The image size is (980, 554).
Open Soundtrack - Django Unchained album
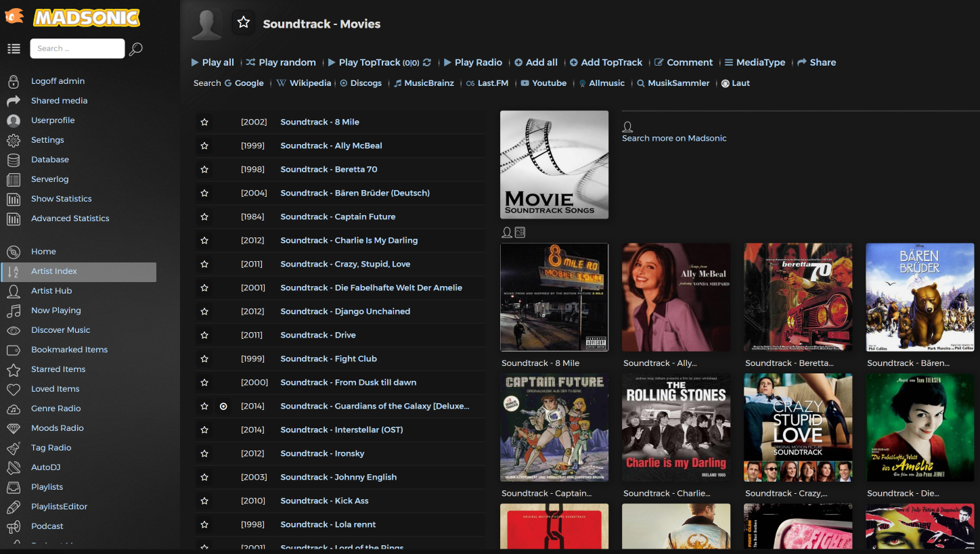point(345,312)
